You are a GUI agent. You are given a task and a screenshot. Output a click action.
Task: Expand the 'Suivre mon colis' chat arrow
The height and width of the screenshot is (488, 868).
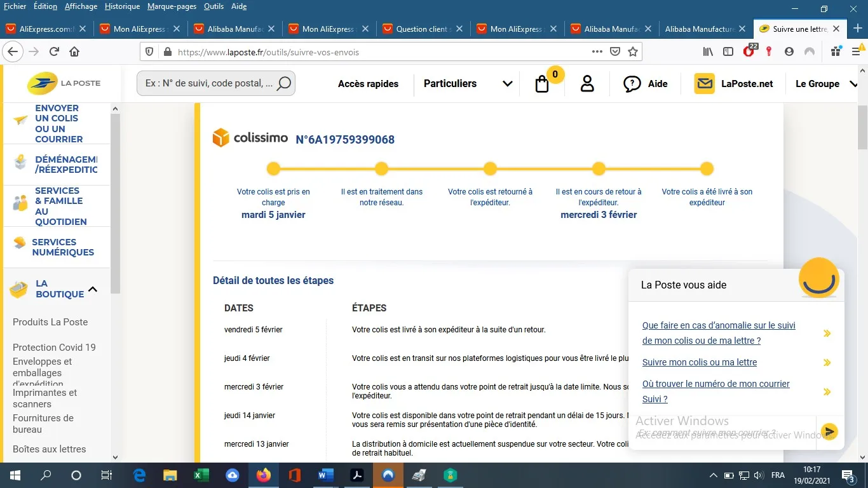(827, 362)
